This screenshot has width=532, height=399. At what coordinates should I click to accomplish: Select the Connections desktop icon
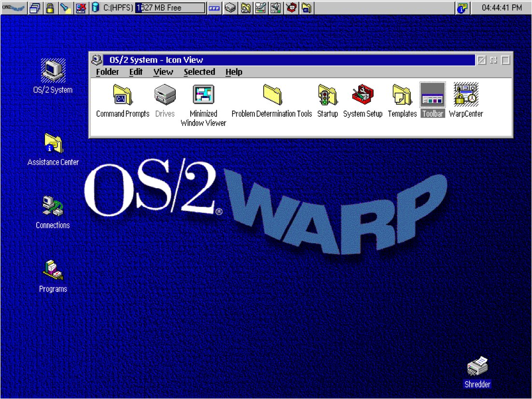pyautogui.click(x=53, y=213)
